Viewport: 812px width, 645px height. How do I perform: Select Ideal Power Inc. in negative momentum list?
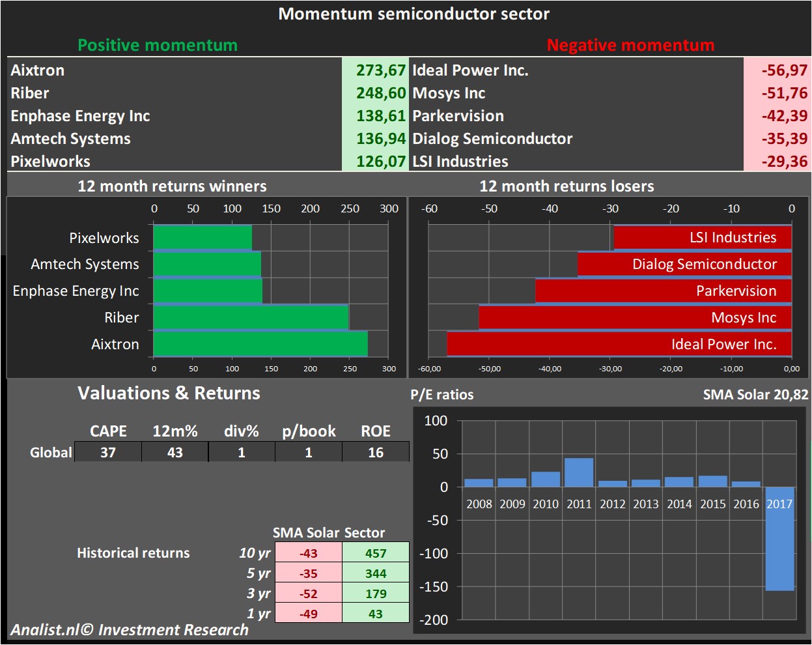(x=470, y=70)
